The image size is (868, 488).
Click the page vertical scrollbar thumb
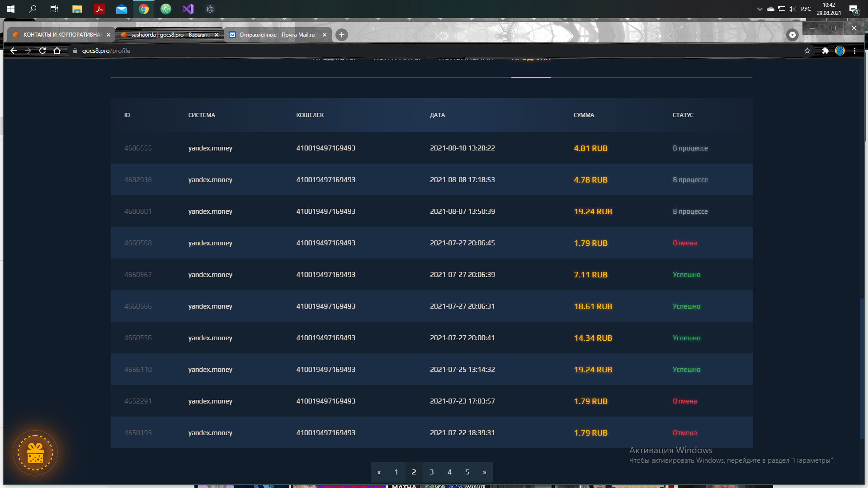pos(862,368)
